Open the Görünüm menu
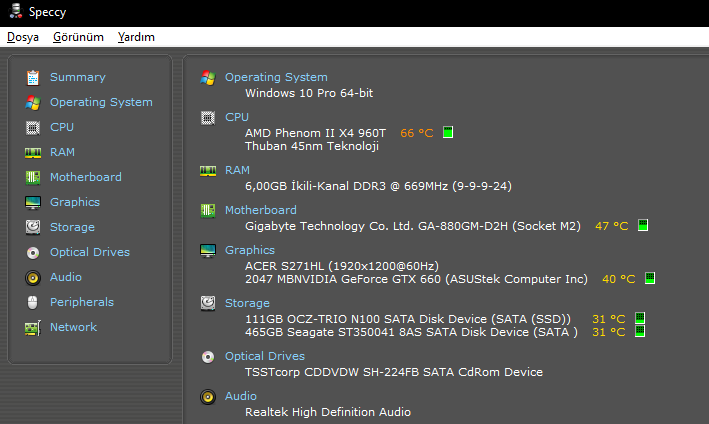The width and height of the screenshot is (709, 424). click(78, 37)
